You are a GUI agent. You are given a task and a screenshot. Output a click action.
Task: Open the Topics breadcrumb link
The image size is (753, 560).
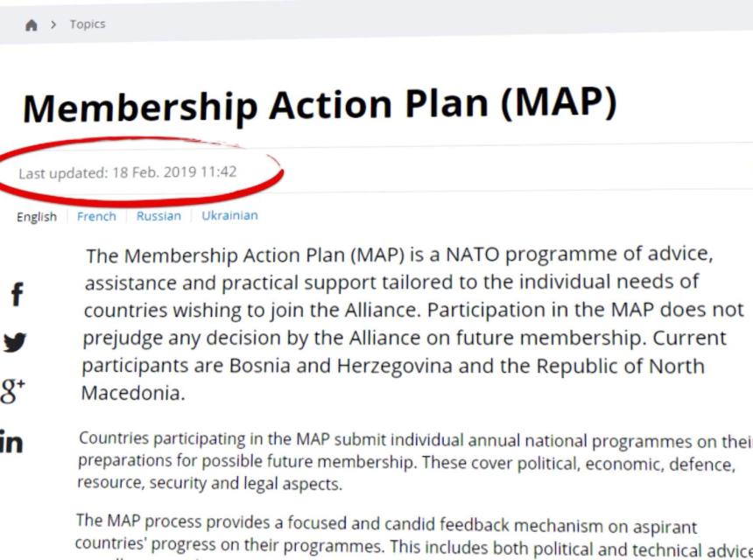tap(88, 24)
